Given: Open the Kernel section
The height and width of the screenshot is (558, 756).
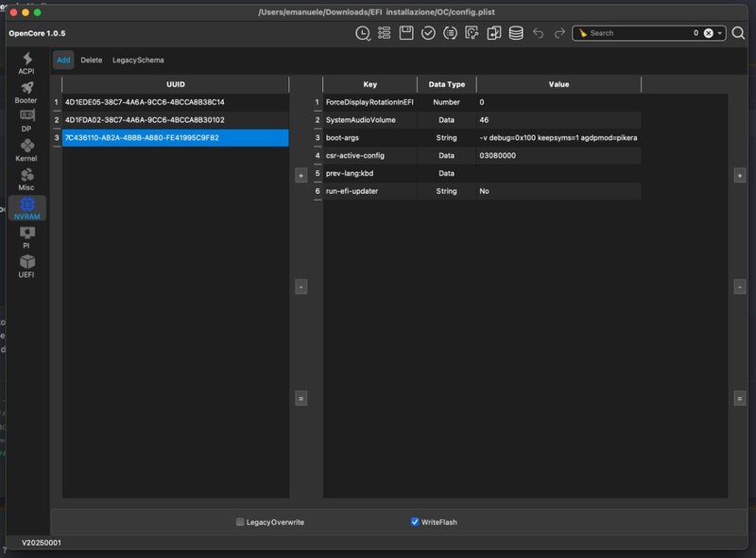Looking at the screenshot, I should (26, 149).
